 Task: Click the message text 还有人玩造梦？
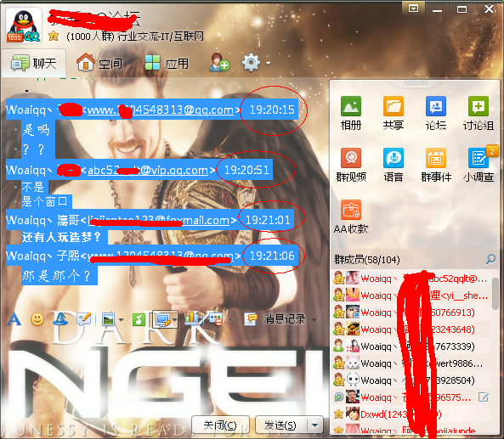[x=61, y=237]
